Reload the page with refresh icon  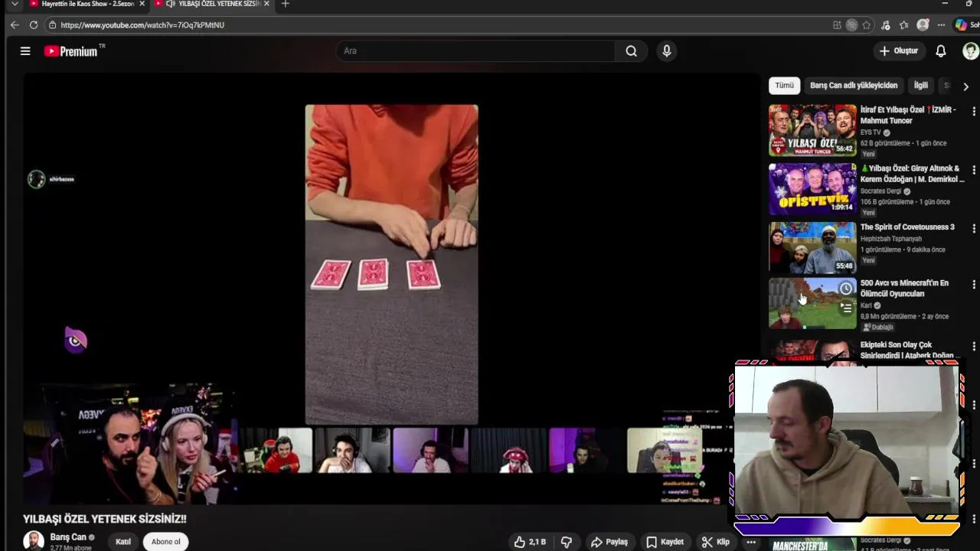coord(34,25)
